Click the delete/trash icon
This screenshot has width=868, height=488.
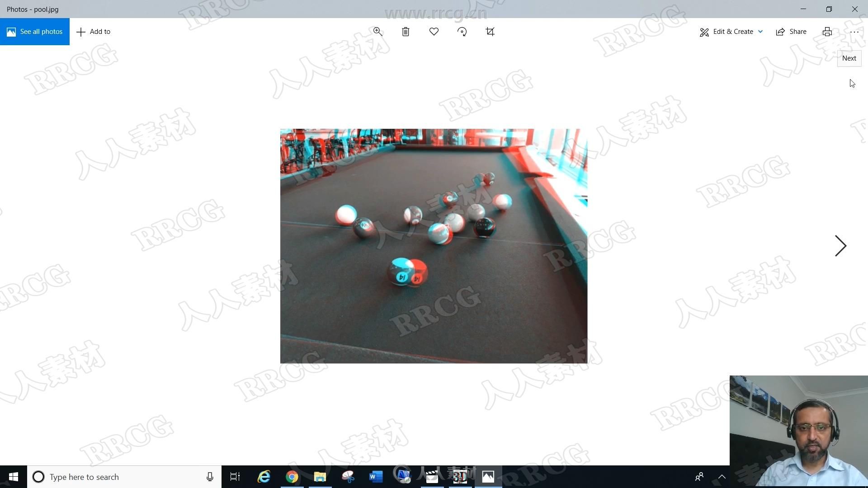(x=406, y=32)
